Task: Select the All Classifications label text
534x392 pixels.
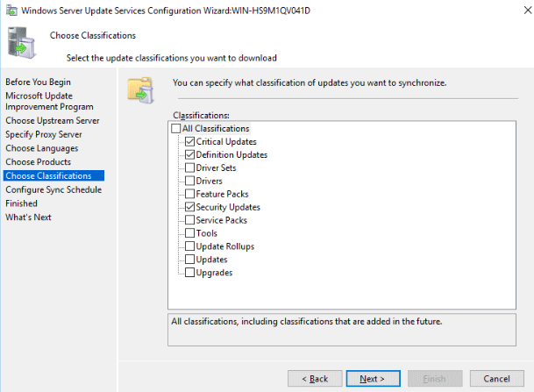Action: click(x=216, y=129)
